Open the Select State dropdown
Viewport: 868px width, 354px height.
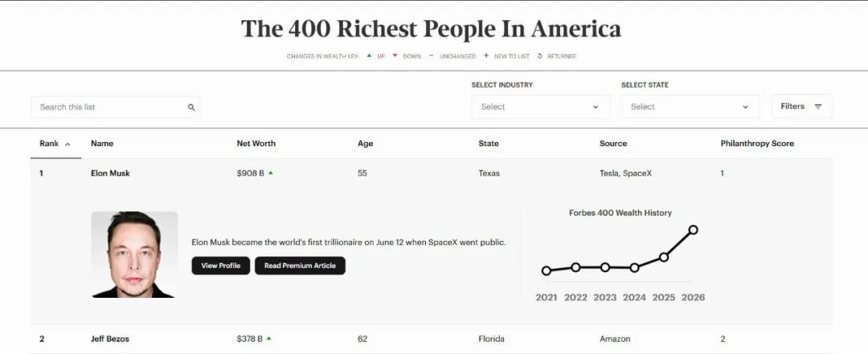point(690,107)
